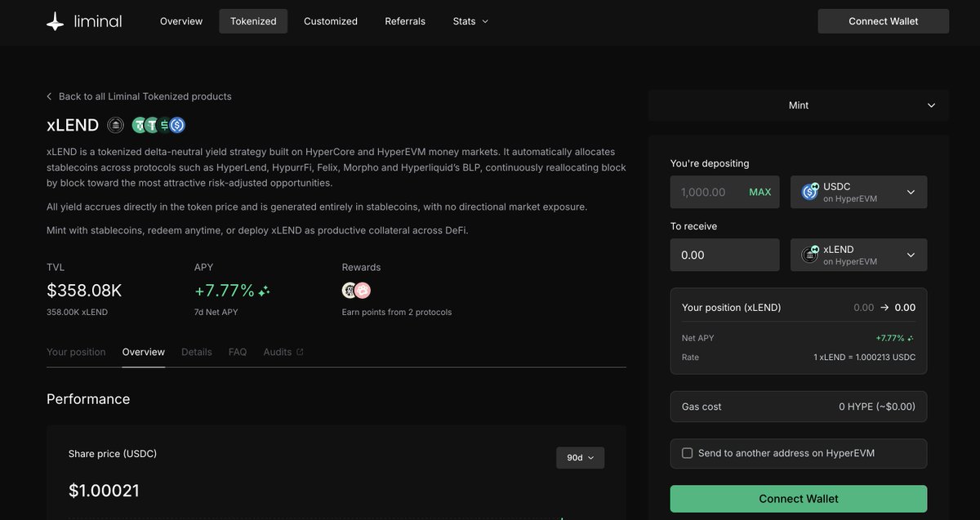Viewport: 980px width, 520px height.
Task: Open the USDC on HyperEVM token selector
Action: point(858,192)
